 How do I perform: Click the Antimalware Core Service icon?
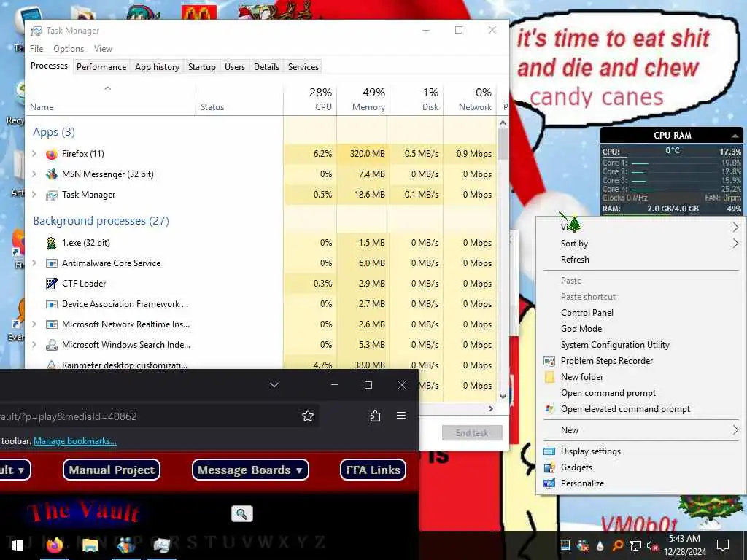pos(52,263)
